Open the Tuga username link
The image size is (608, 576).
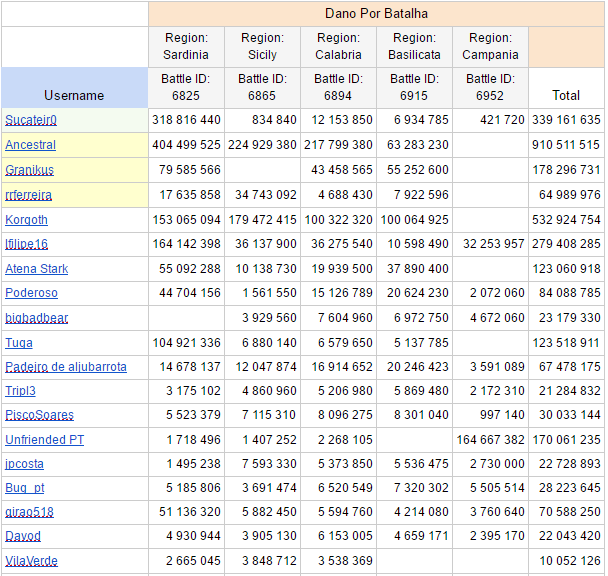click(19, 343)
